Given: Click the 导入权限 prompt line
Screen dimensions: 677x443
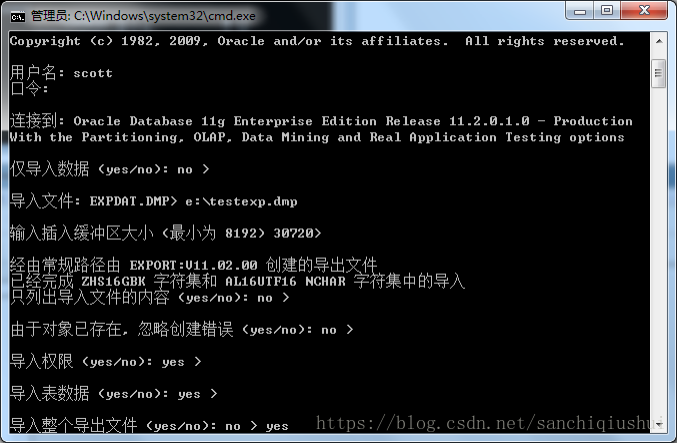Looking at the screenshot, I should pos(105,361).
